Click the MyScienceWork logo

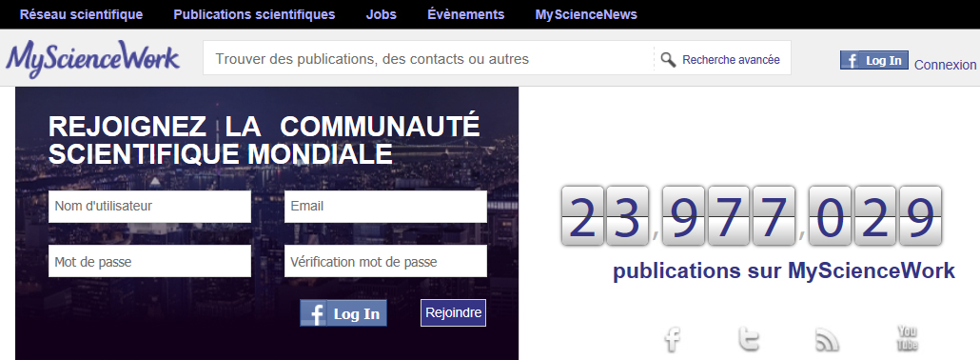click(x=92, y=59)
